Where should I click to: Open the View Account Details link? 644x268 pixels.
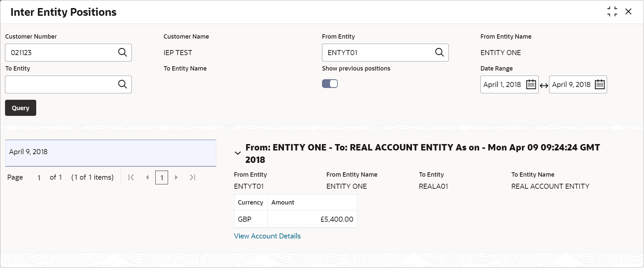(x=267, y=236)
